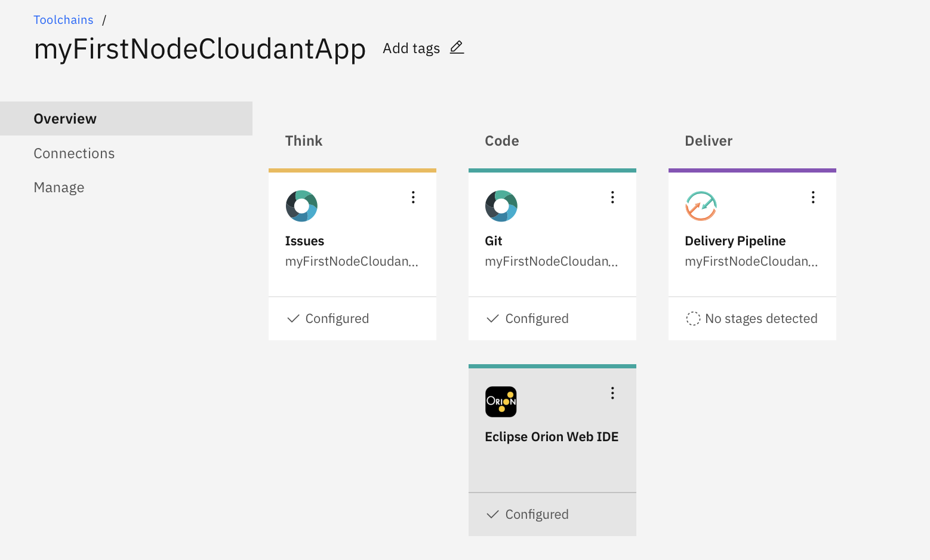Open the Issues card options menu
Viewport: 930px width, 560px height.
coord(413,198)
